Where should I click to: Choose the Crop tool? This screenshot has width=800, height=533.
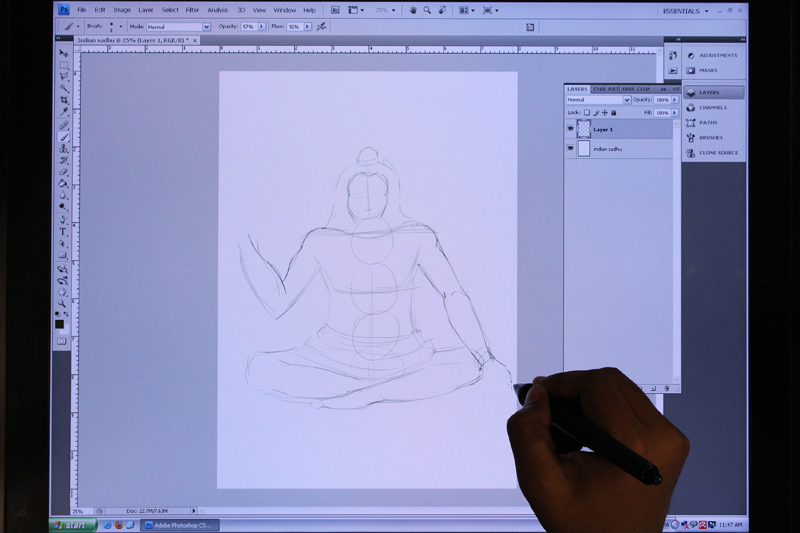tap(63, 100)
